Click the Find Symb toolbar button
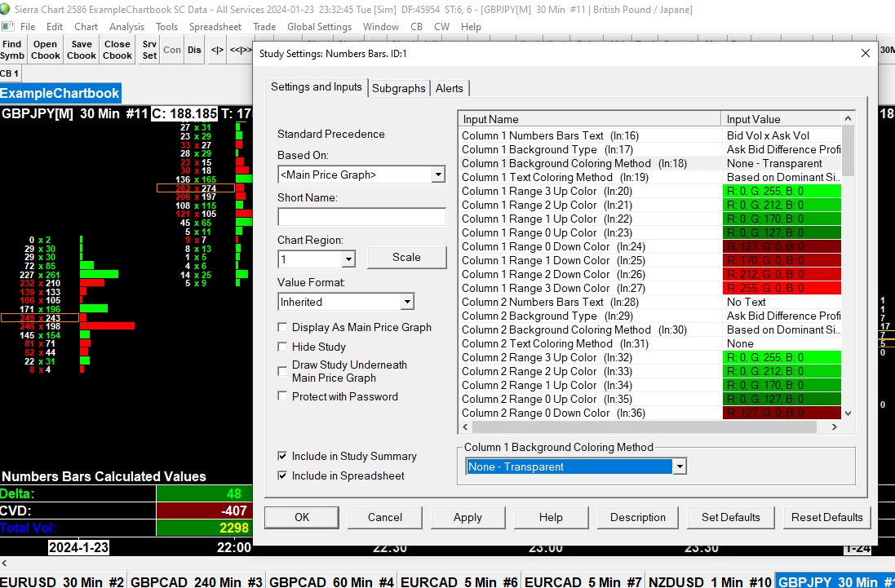 [12, 50]
